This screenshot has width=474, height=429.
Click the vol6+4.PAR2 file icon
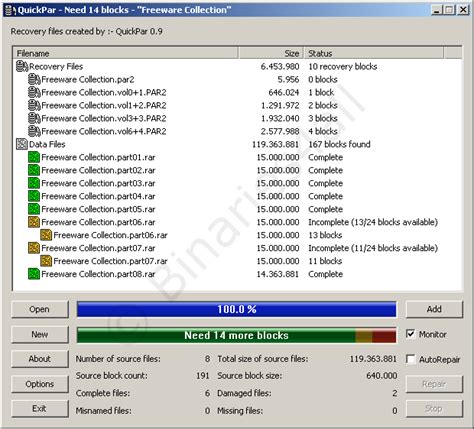(x=34, y=131)
